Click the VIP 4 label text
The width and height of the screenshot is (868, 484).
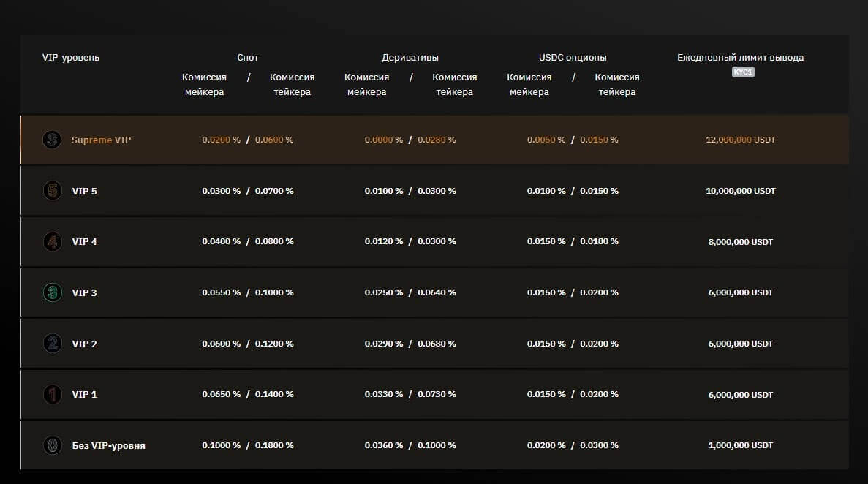click(84, 241)
